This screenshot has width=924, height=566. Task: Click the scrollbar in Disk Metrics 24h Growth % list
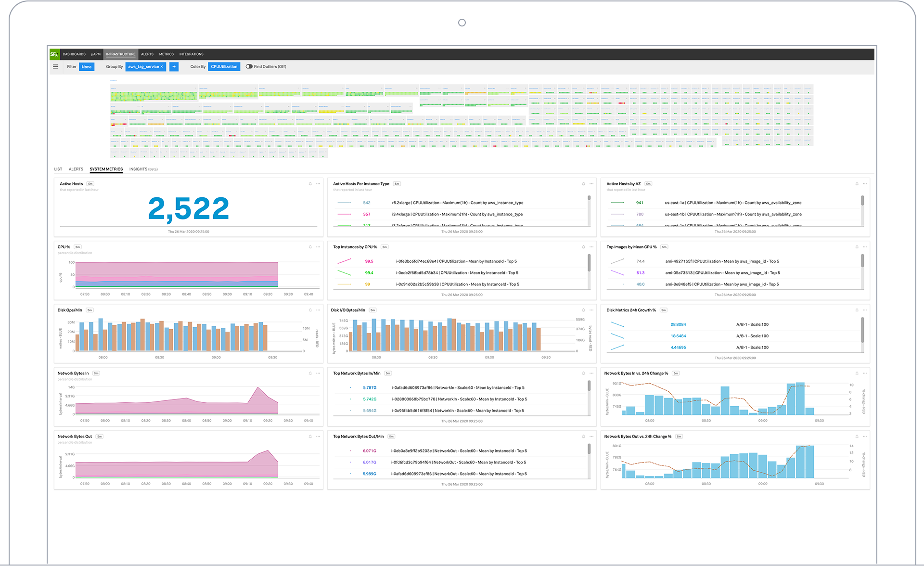click(862, 330)
